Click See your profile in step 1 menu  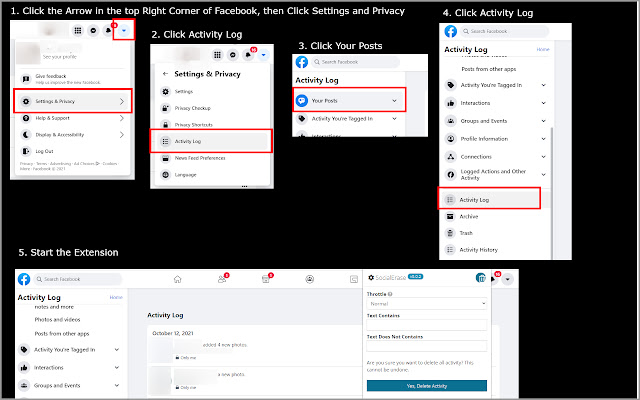[x=60, y=57]
